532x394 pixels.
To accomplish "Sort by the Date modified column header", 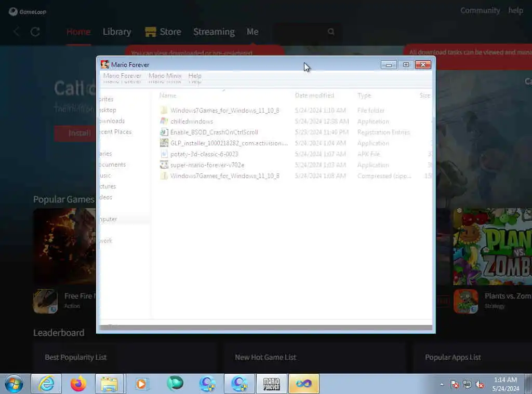I will click(314, 96).
